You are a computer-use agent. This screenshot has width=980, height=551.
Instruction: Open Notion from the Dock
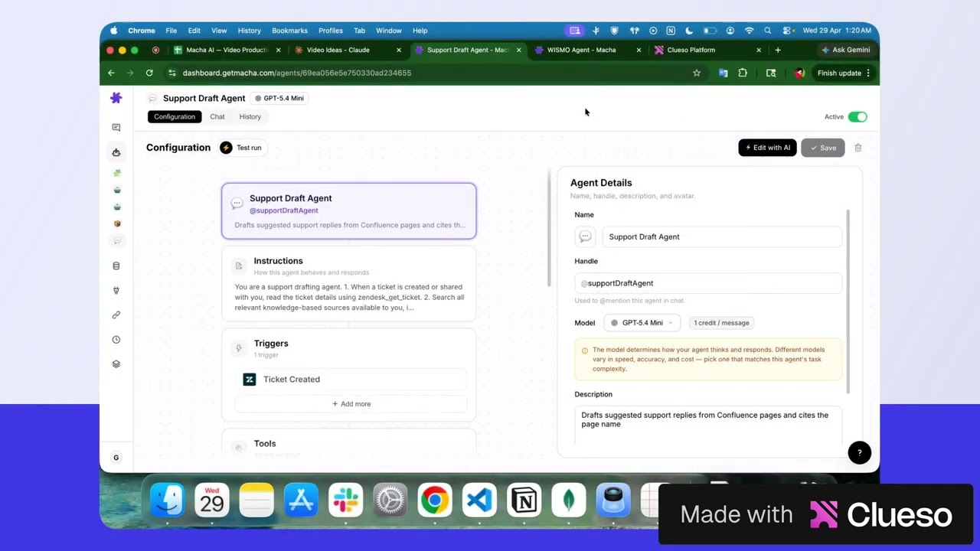pos(524,501)
